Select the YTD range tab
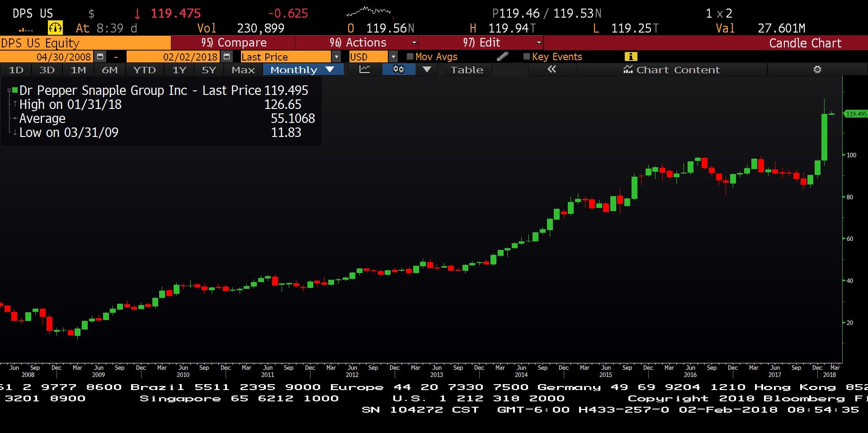This screenshot has width=868, height=433. [x=144, y=70]
